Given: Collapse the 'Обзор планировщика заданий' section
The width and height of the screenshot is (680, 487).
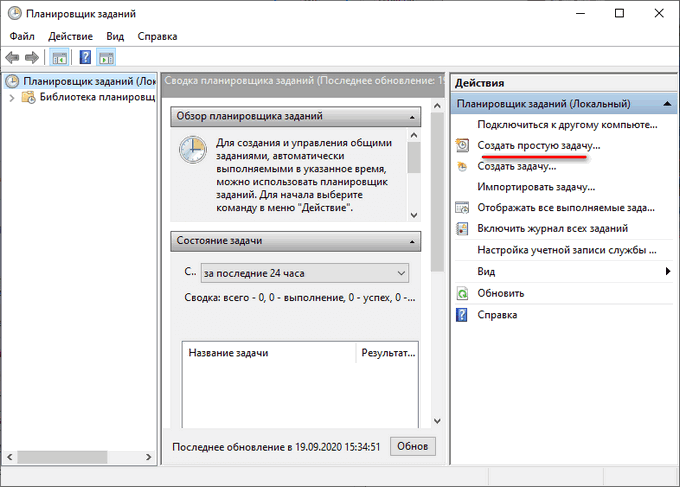Looking at the screenshot, I should coord(411,117).
